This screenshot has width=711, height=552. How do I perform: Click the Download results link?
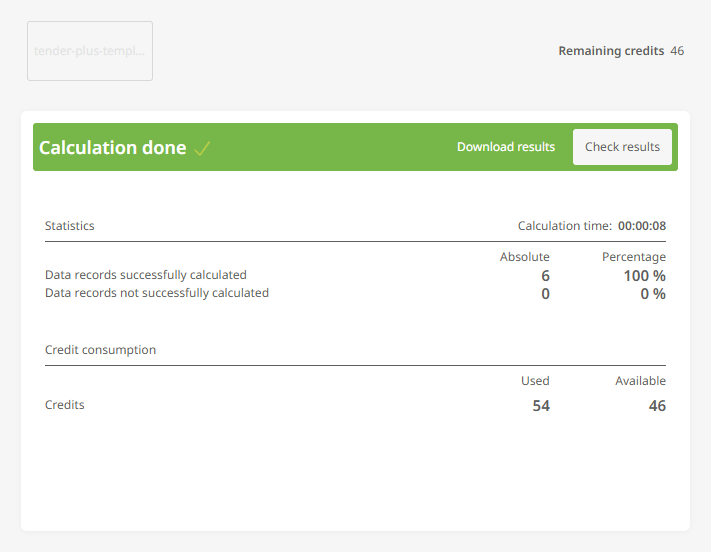[x=505, y=147]
